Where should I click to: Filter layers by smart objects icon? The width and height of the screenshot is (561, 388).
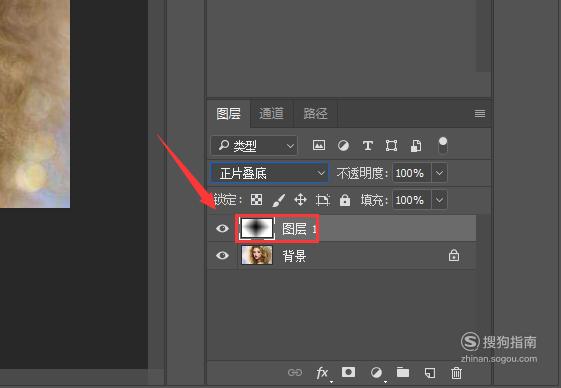point(416,146)
